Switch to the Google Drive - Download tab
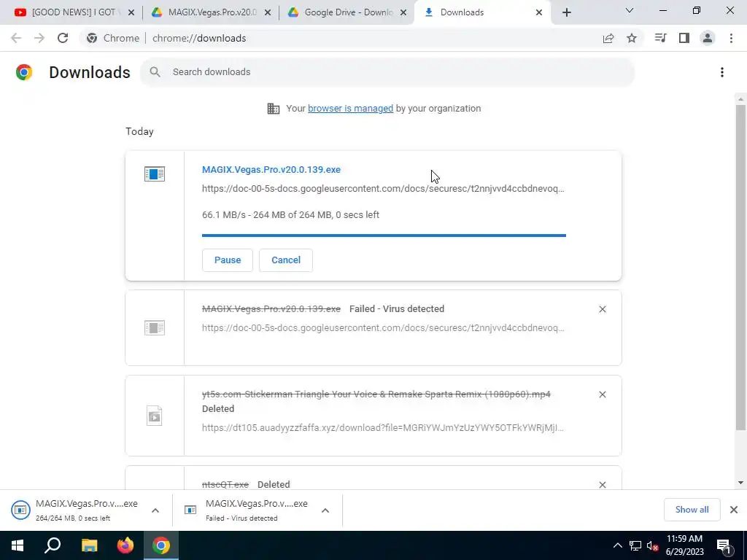Image resolution: width=747 pixels, height=560 pixels. [348, 12]
